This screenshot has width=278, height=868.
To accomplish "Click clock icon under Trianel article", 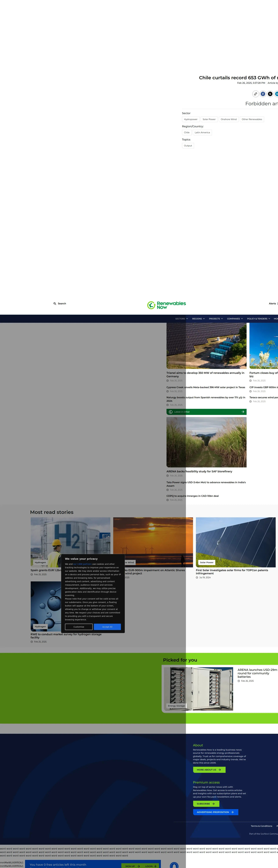I will click(168, 381).
